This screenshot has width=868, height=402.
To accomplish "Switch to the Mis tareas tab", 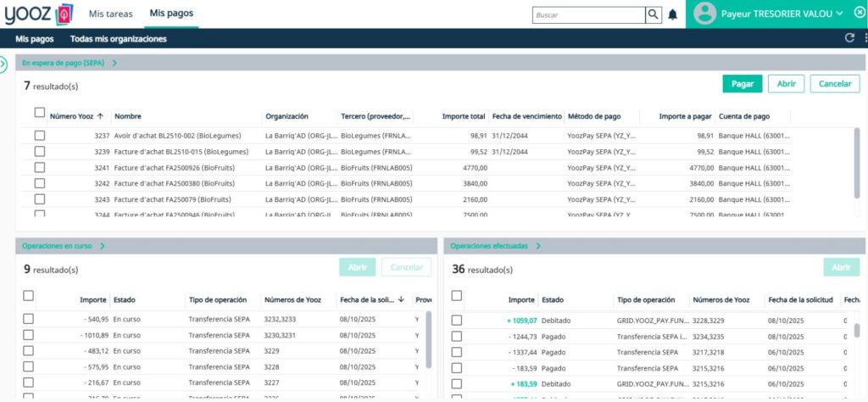I will (x=110, y=14).
